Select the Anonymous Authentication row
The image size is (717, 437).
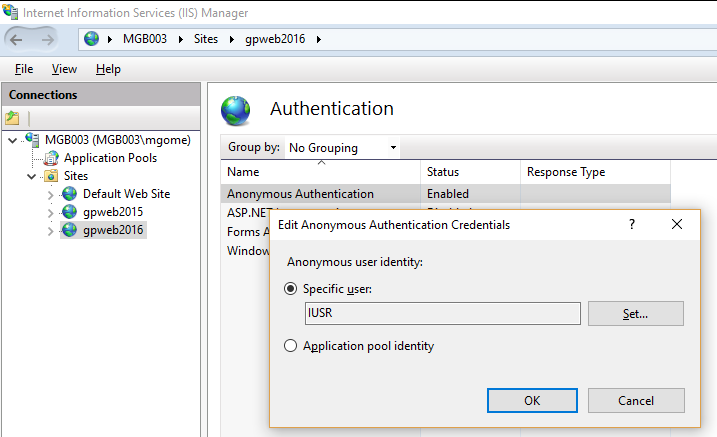click(x=446, y=194)
